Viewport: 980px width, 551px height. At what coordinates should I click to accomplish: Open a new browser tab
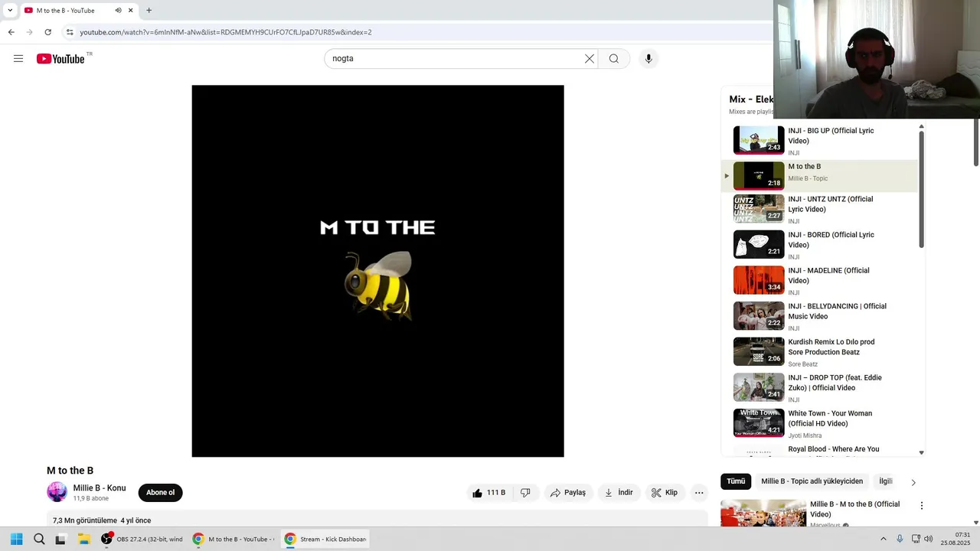[x=149, y=11]
